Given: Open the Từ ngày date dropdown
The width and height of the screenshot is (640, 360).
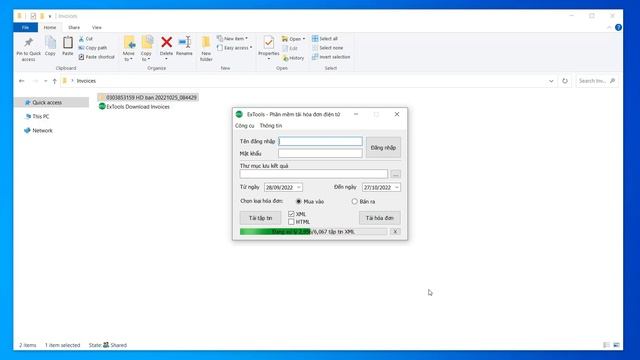Looking at the screenshot, I should click(299, 187).
